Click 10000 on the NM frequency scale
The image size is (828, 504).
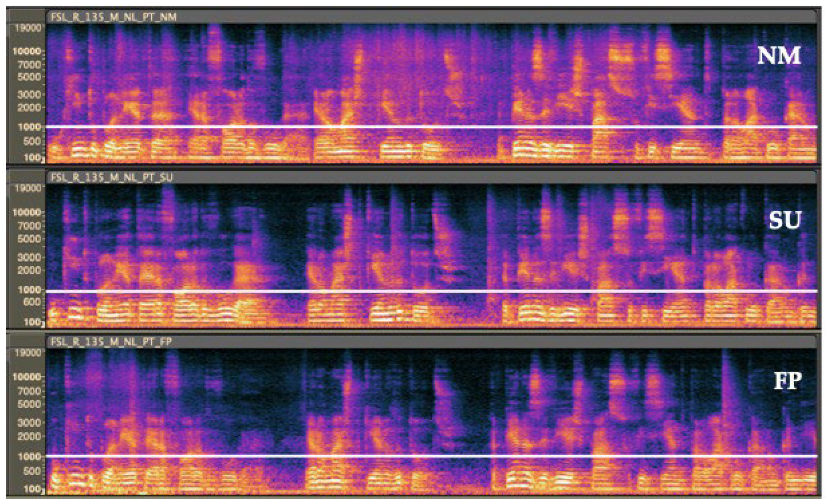(x=27, y=51)
